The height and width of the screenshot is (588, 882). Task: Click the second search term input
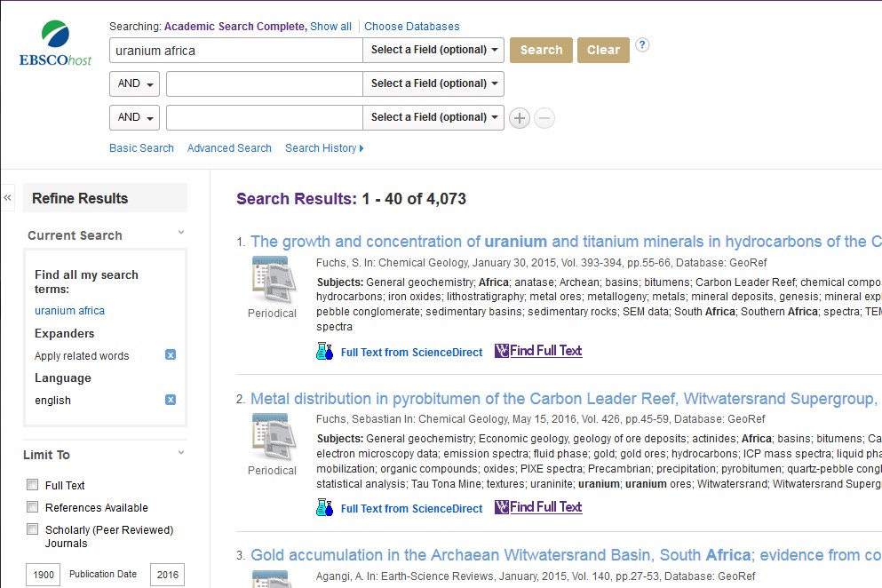(x=265, y=83)
